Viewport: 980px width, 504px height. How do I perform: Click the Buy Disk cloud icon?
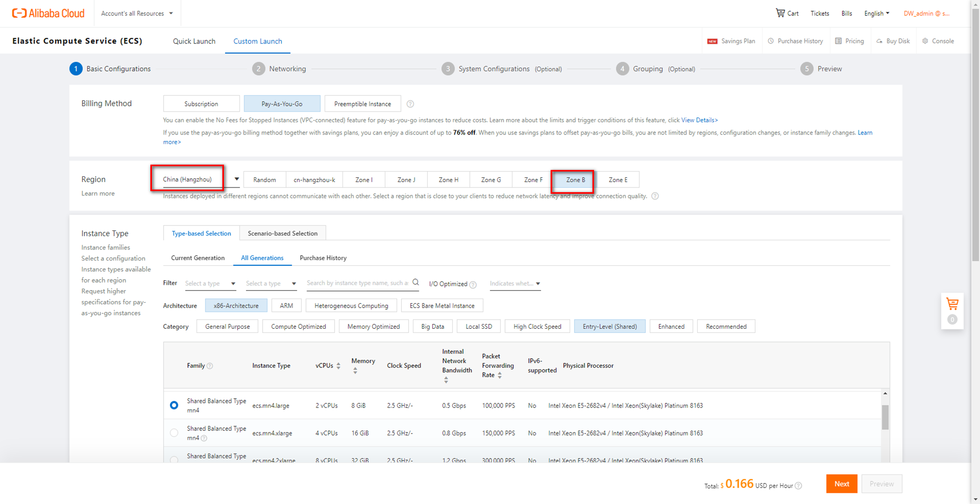879,41
